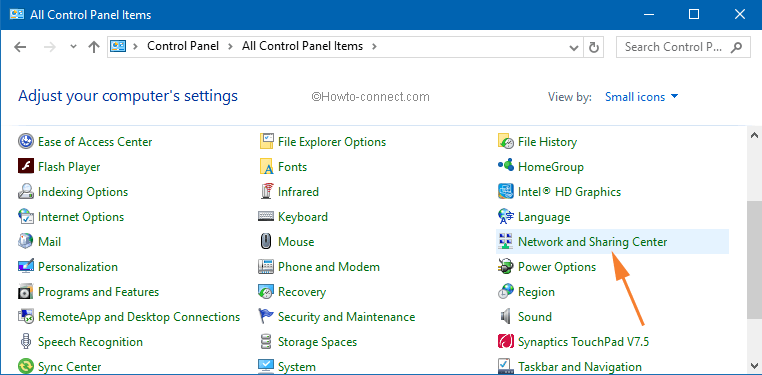
Task: Expand the address bar history dropdown arrow
Action: 573,47
